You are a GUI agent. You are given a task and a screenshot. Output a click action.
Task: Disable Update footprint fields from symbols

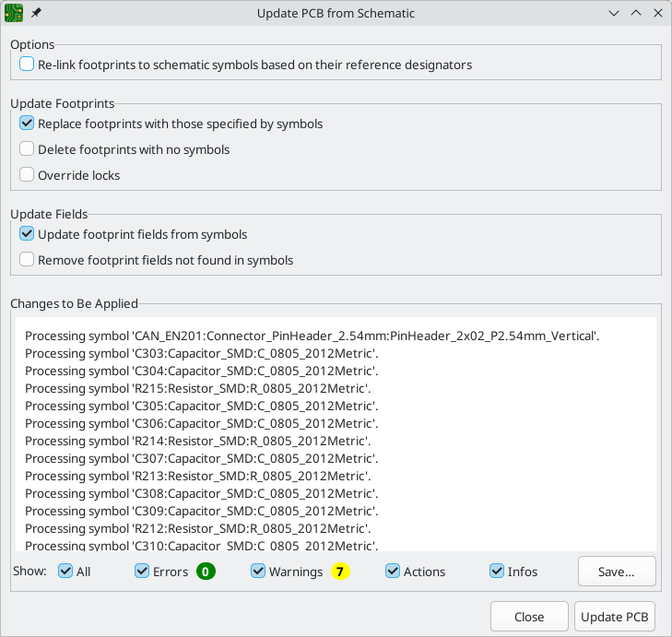tap(27, 234)
